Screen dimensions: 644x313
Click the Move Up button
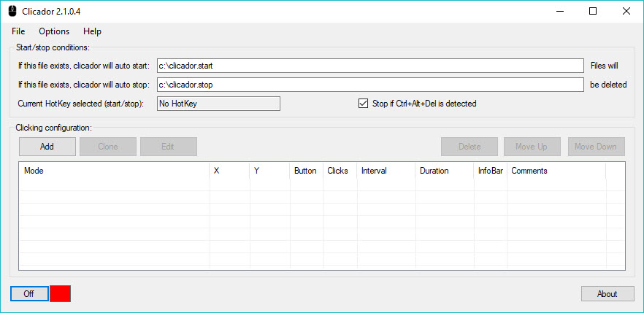click(x=532, y=147)
